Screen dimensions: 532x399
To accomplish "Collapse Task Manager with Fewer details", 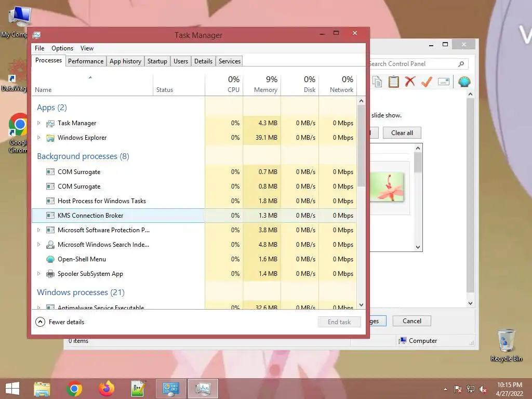I will 60,322.
